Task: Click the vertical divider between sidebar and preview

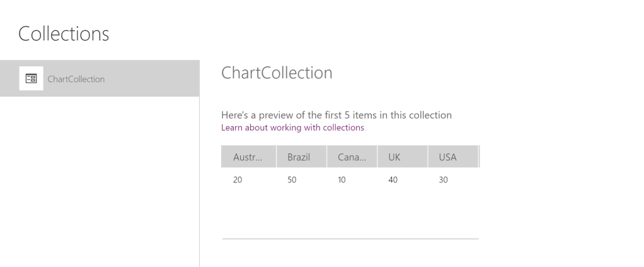Action: coord(199,183)
